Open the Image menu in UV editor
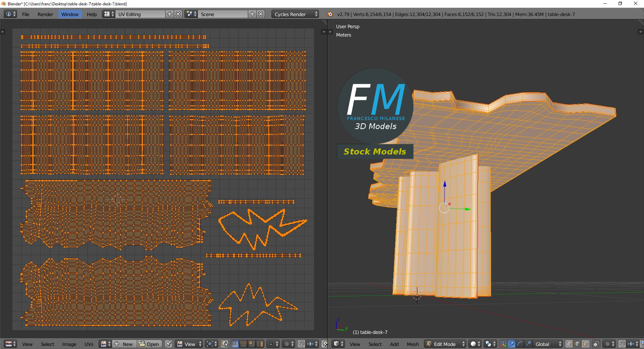Image resolution: width=644 pixels, height=349 pixels. (69, 344)
